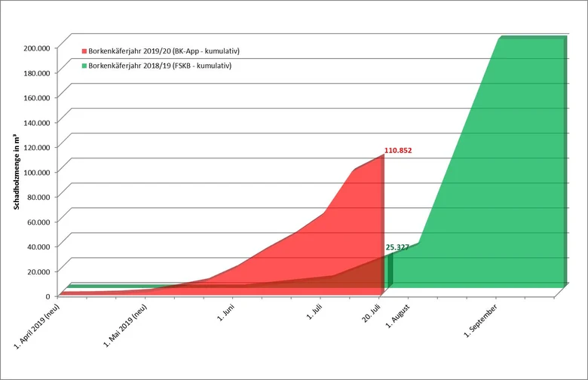Select the 1. Juni axis label
The height and width of the screenshot is (380, 588).
(x=226, y=312)
